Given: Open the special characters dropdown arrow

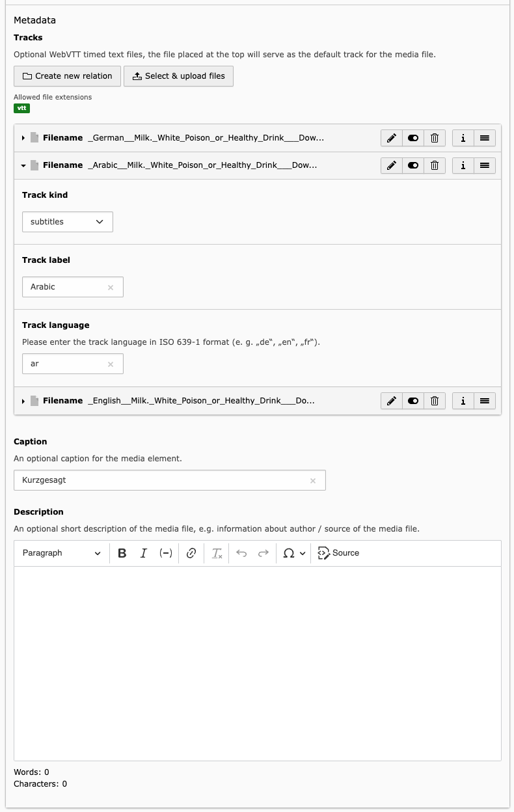Looking at the screenshot, I should pos(303,553).
